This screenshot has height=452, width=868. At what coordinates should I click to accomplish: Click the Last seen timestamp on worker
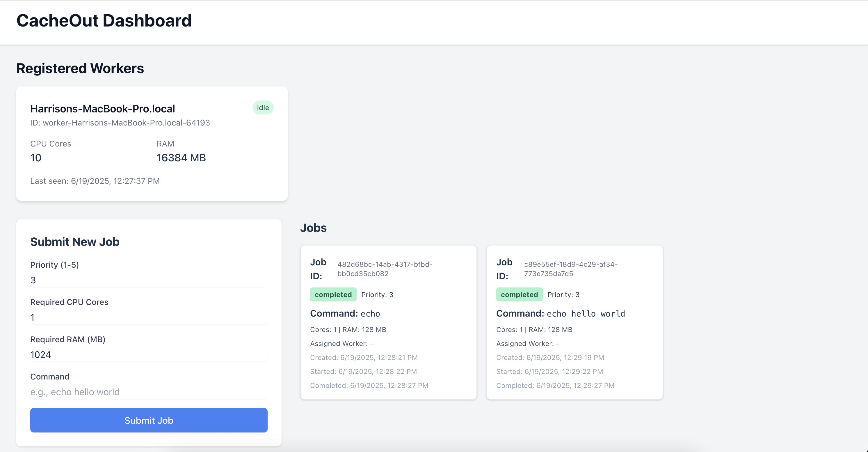pos(95,181)
